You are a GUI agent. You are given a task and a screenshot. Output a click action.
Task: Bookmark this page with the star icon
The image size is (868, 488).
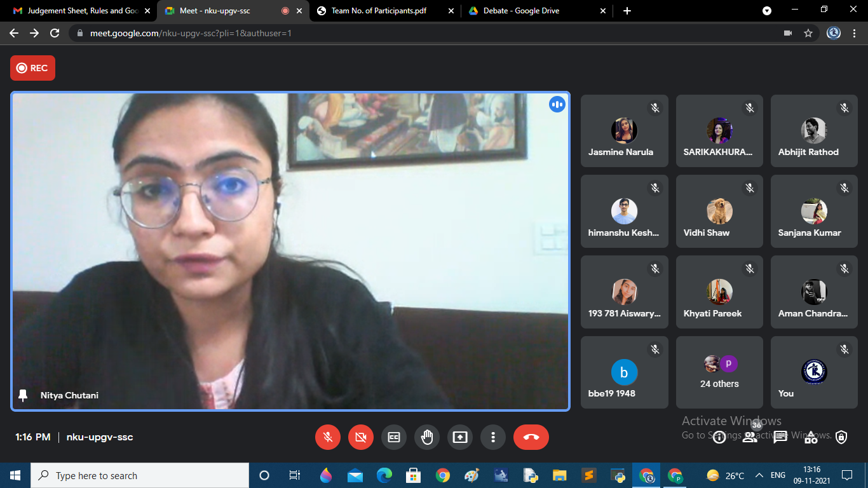808,33
